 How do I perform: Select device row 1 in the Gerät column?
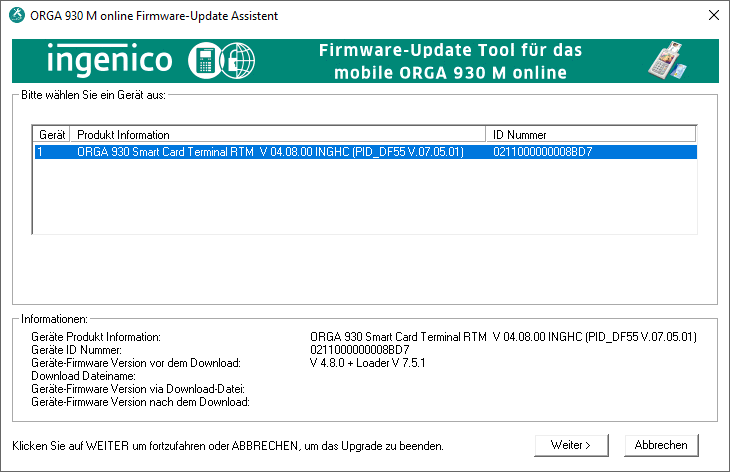tap(40, 152)
